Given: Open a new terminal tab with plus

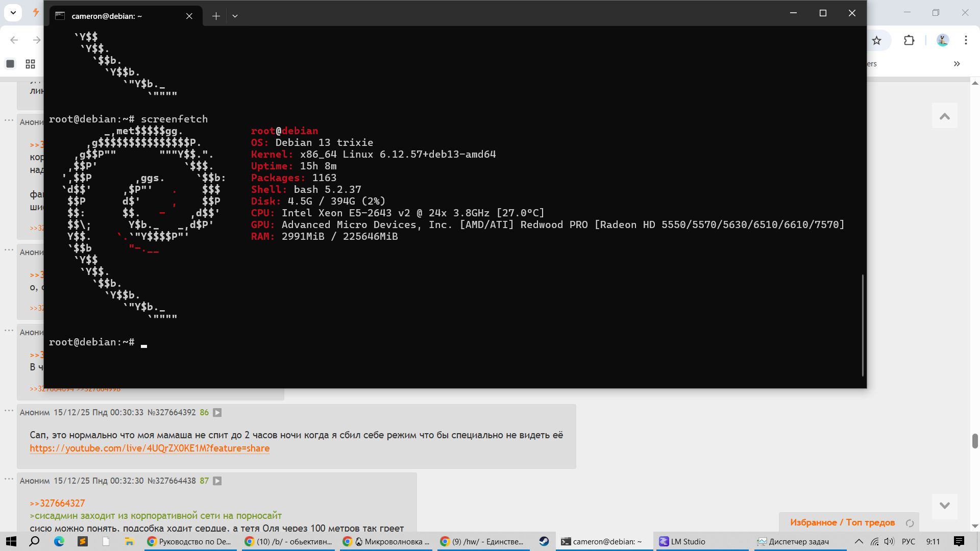Looking at the screenshot, I should tap(216, 16).
